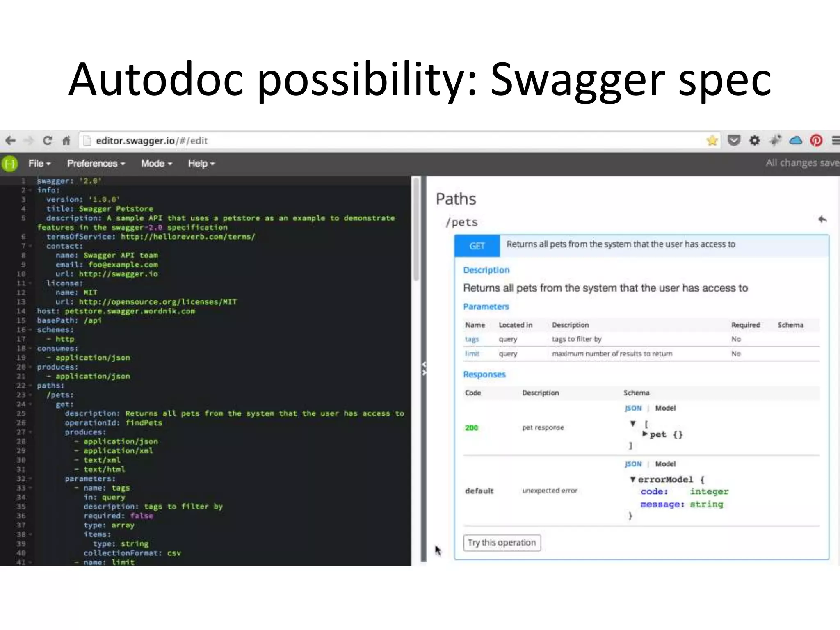Screen dimensions: 840x630
Task: Switch to JSON view for default response
Action: point(633,464)
